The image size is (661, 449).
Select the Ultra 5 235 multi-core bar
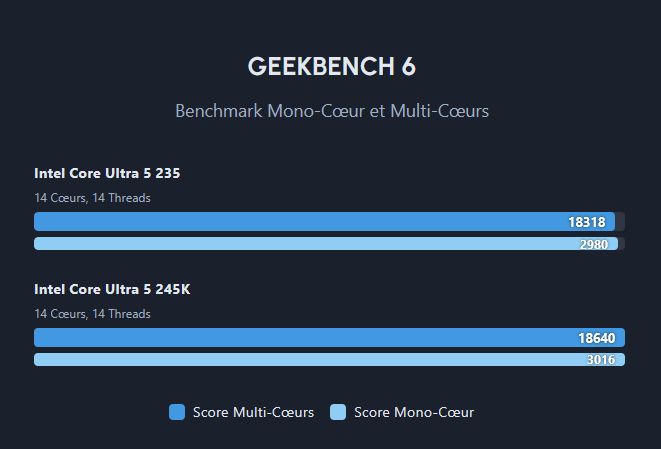coord(324,221)
